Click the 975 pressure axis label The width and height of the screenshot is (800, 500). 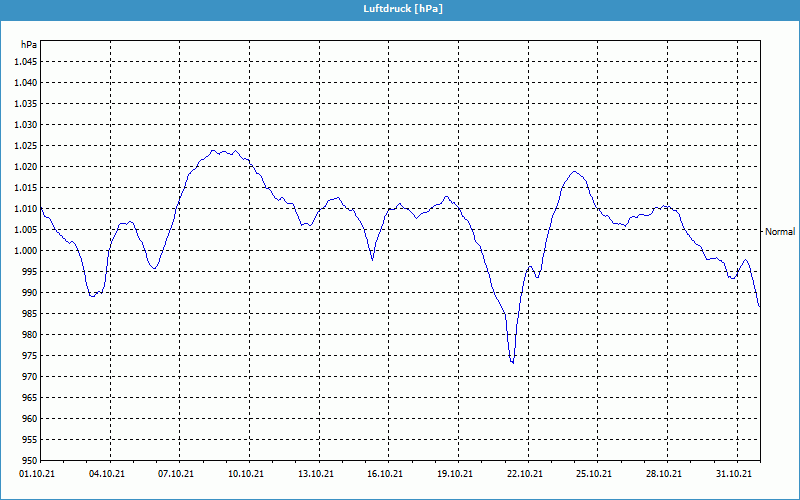pos(30,355)
